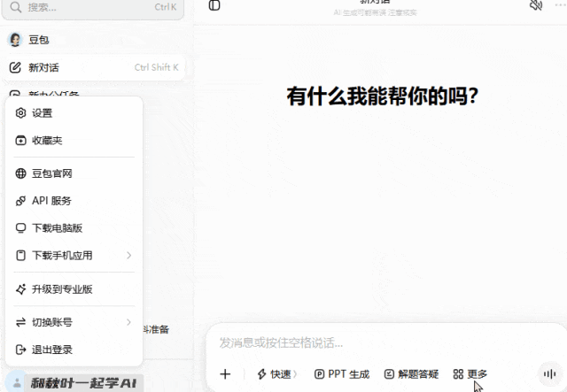The image size is (567, 392).
Task: Open 豆包官网 menu entry
Action: point(74,173)
